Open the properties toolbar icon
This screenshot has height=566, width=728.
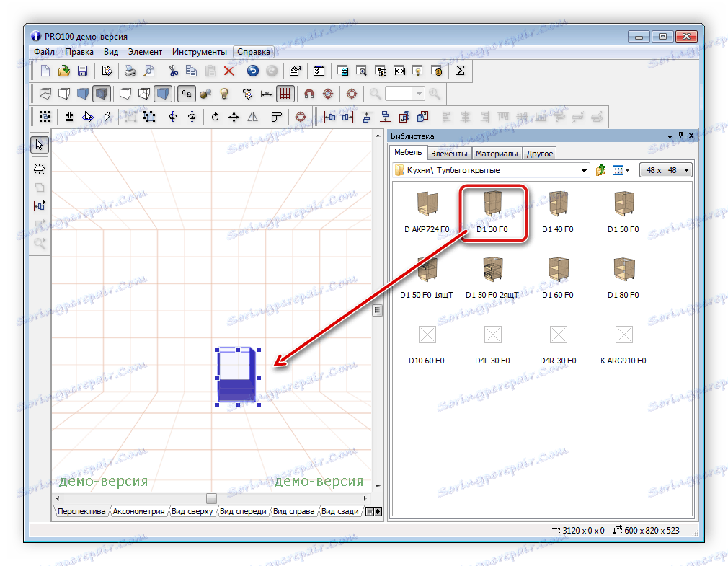[296, 71]
